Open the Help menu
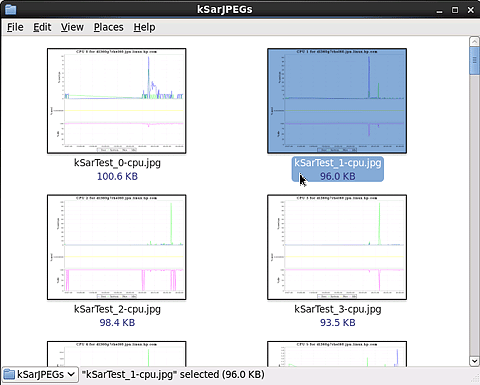Screen dimensions: 480x385 pyautogui.click(x=144, y=27)
